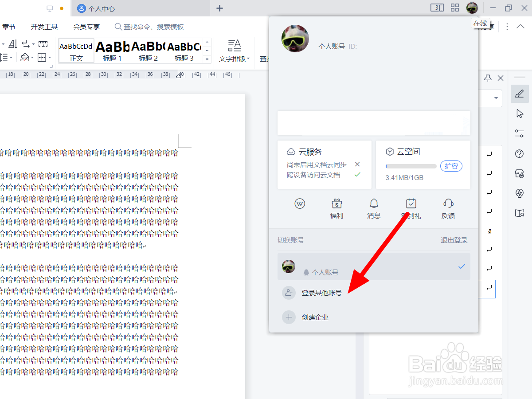Screen dimensions: 532x399
Task: Open the style gallery with its expander arrow
Action: 207,58
